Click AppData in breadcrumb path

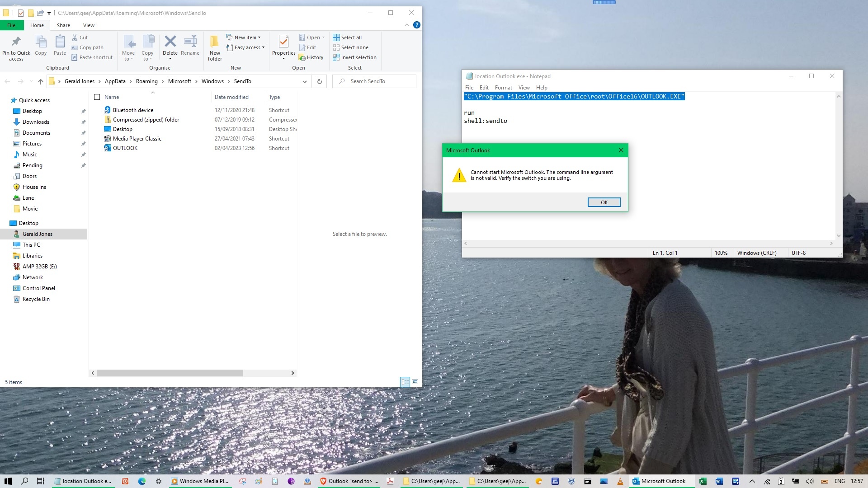tap(115, 81)
